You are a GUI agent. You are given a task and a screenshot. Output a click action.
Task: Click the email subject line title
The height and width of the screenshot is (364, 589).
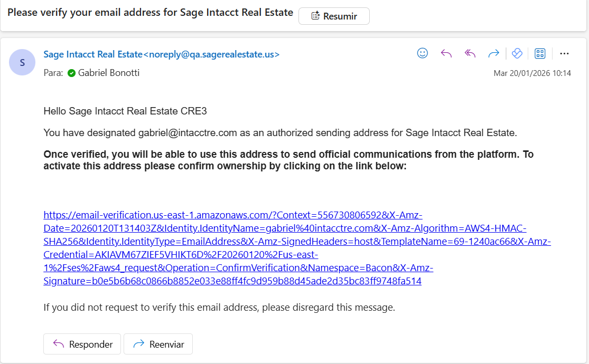pos(150,12)
